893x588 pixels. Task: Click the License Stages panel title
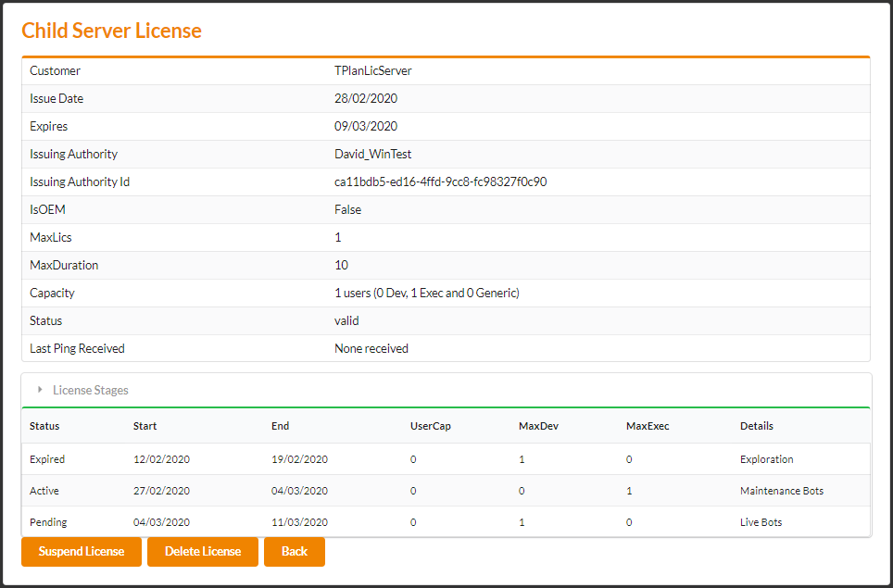91,390
